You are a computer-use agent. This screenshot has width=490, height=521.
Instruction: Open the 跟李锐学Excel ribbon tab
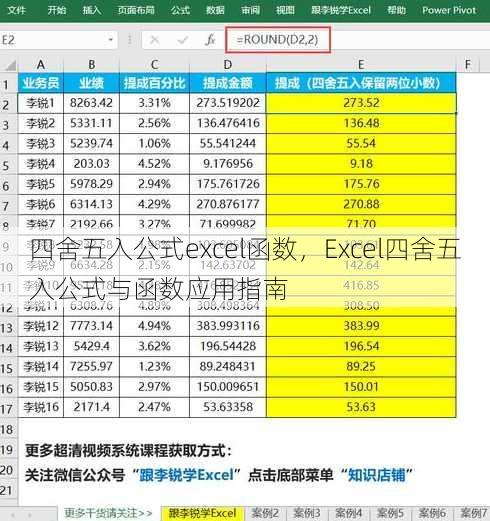pos(341,10)
